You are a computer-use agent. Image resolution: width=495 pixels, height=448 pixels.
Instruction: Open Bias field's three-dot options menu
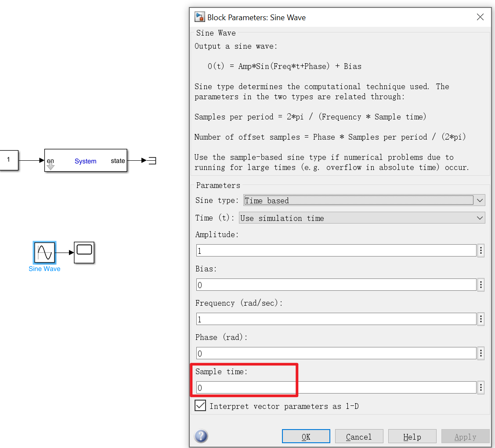(481, 285)
